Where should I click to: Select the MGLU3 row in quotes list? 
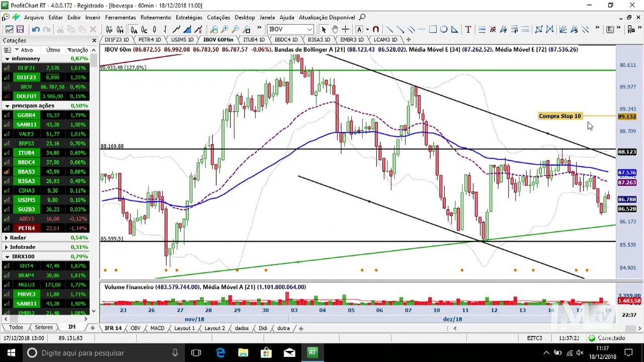click(45, 285)
